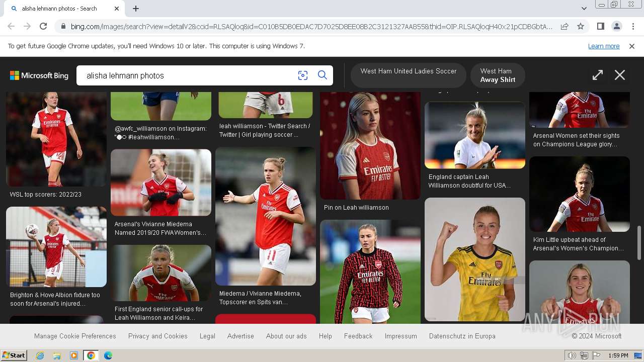Viewport: 644px width, 362px height.
Task: Click the magnifier search icon in Bing box
Action: coord(323,75)
